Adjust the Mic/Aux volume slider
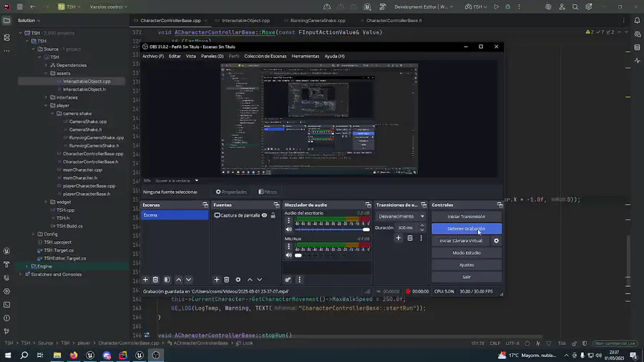The image size is (644, 362). pos(332,255)
